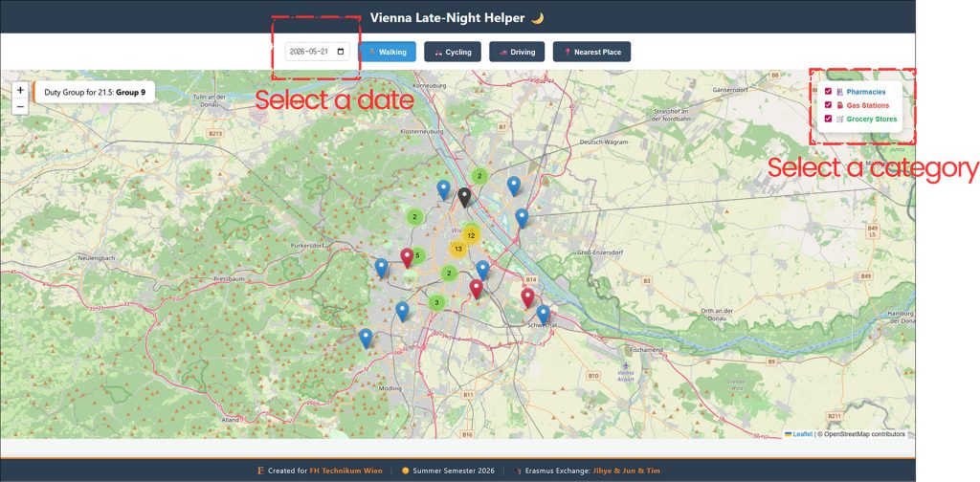Uncheck the Pharmacies checkbox
The image size is (980, 482).
[828, 91]
